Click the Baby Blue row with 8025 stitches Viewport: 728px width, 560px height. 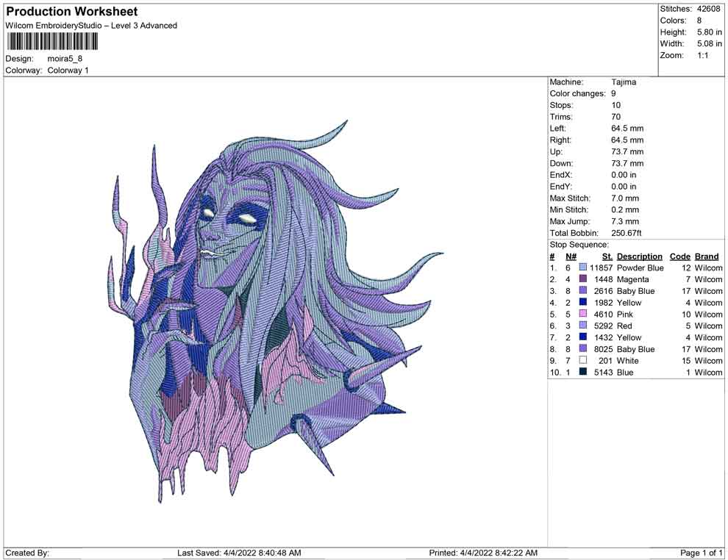tap(635, 349)
